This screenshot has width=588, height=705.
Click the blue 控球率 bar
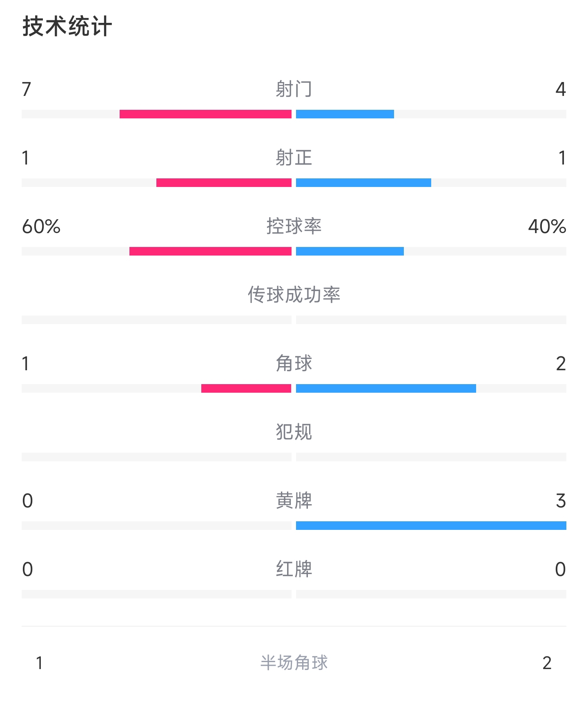[350, 251]
